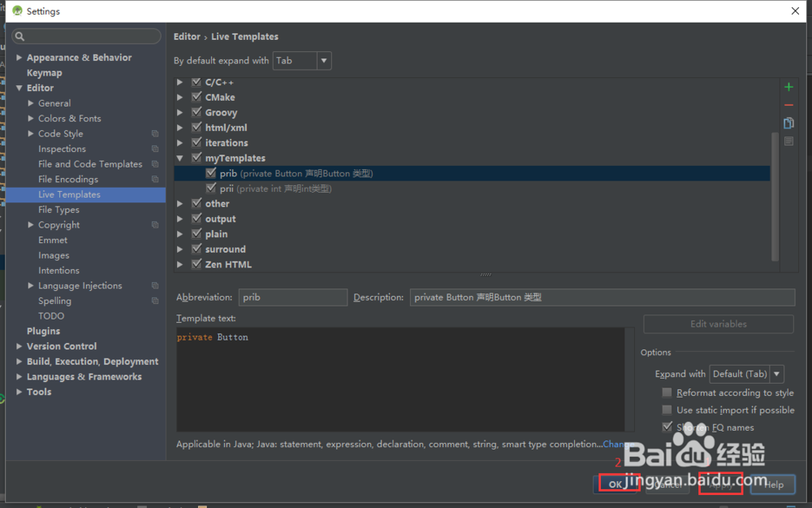
Task: Click the icon next to Language Injections
Action: coord(154,285)
